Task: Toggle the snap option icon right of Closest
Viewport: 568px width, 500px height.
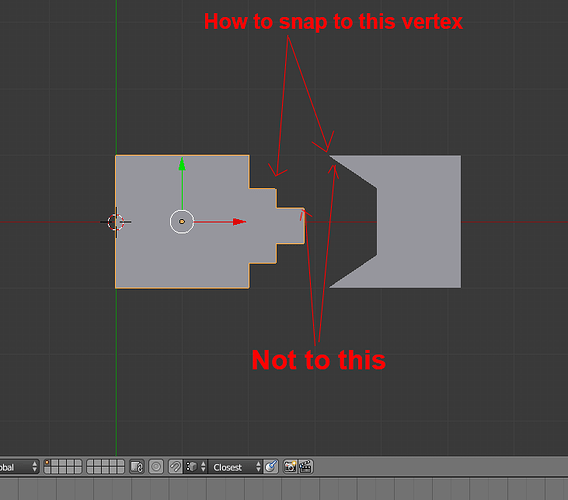Action: [271, 467]
